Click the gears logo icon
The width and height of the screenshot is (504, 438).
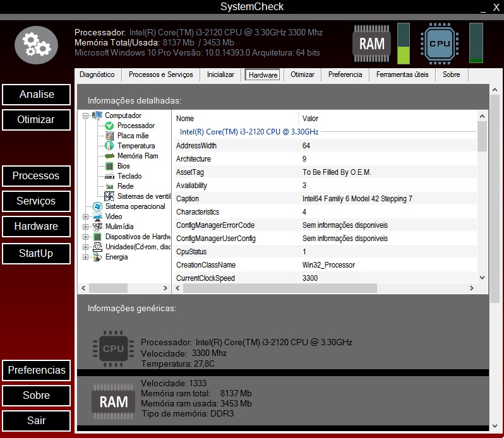[37, 45]
